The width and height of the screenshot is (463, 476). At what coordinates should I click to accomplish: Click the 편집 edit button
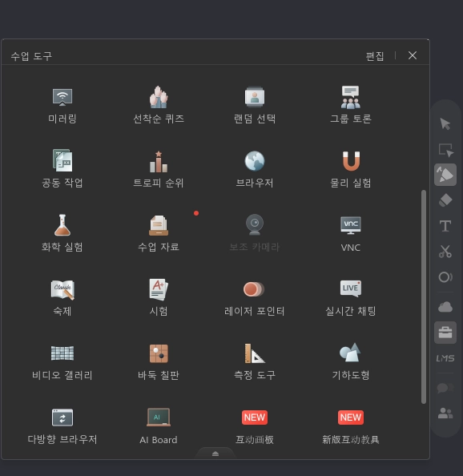pyautogui.click(x=375, y=56)
